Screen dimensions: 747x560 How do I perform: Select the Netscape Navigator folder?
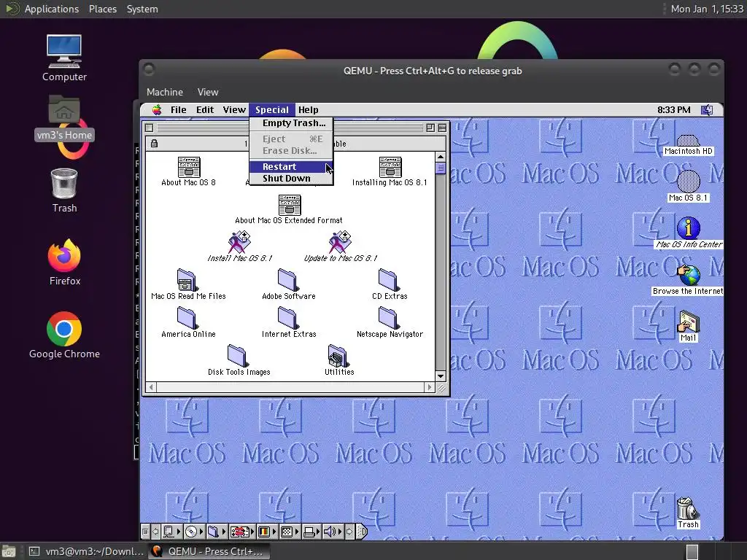click(390, 323)
